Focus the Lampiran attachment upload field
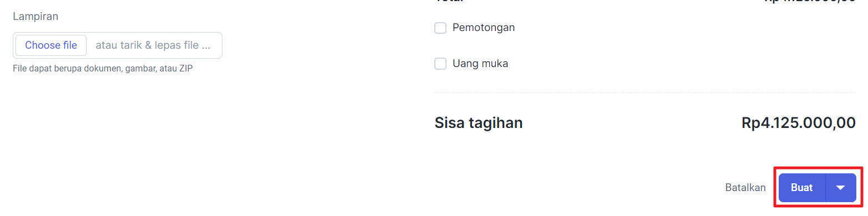This screenshot has width=868, height=216. coord(118,45)
